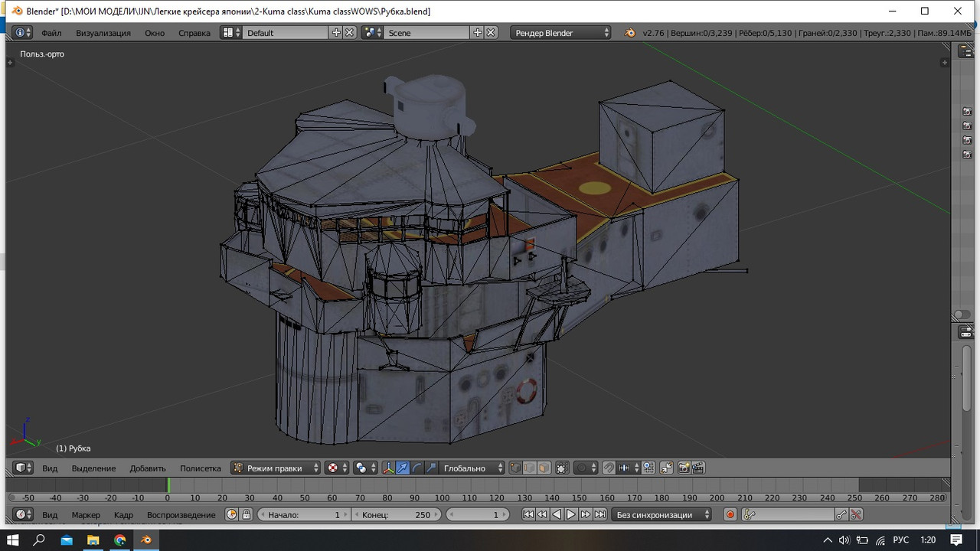Open the Полисетка menu in viewport header
980x551 pixels.
pyautogui.click(x=200, y=468)
